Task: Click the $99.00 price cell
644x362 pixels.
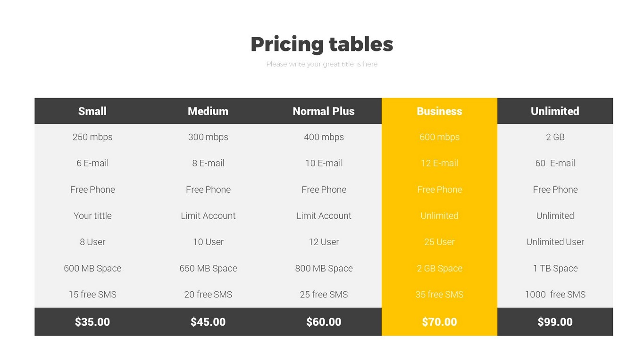Action: [555, 322]
